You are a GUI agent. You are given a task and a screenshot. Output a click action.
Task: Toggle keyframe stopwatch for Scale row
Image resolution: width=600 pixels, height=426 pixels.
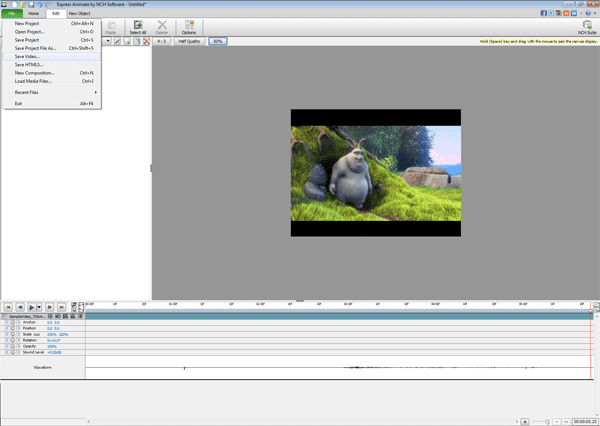click(x=13, y=334)
